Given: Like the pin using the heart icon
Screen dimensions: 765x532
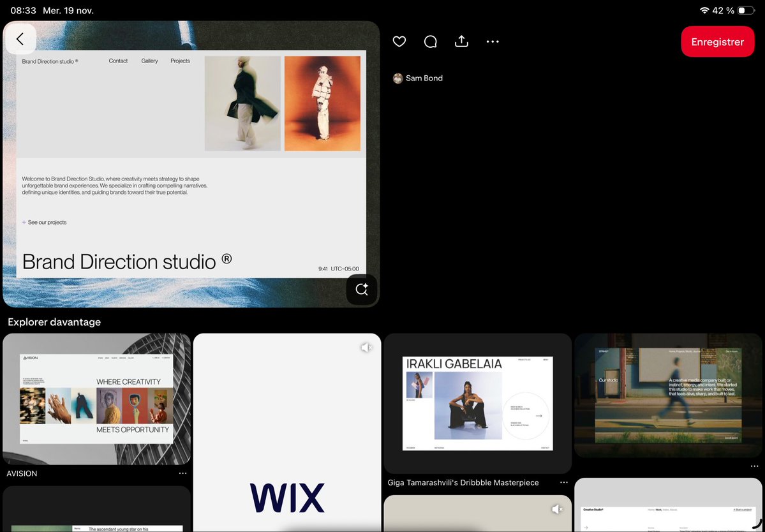Looking at the screenshot, I should pyautogui.click(x=399, y=41).
